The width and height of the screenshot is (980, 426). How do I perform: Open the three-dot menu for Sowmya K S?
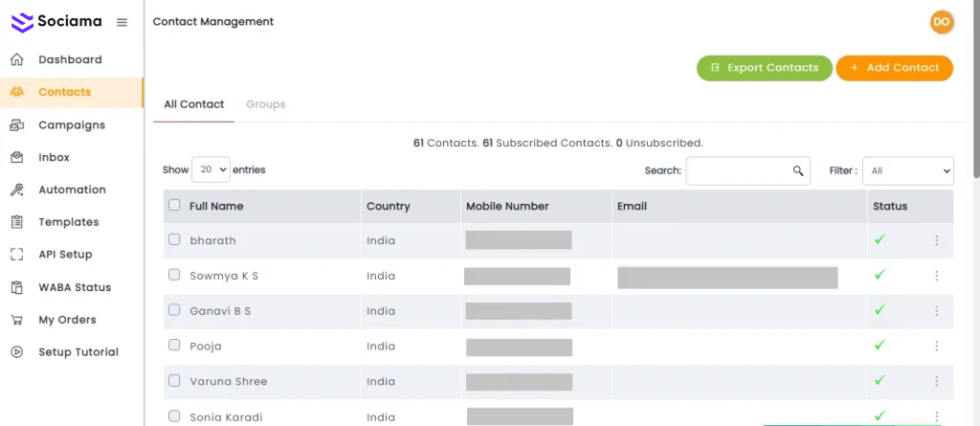click(936, 276)
